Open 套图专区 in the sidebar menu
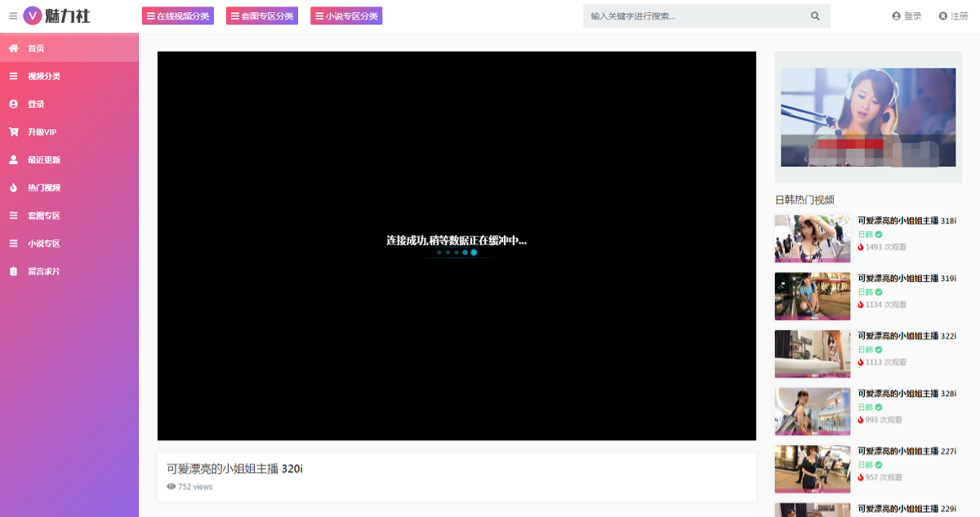This screenshot has width=980, height=517. [43, 216]
